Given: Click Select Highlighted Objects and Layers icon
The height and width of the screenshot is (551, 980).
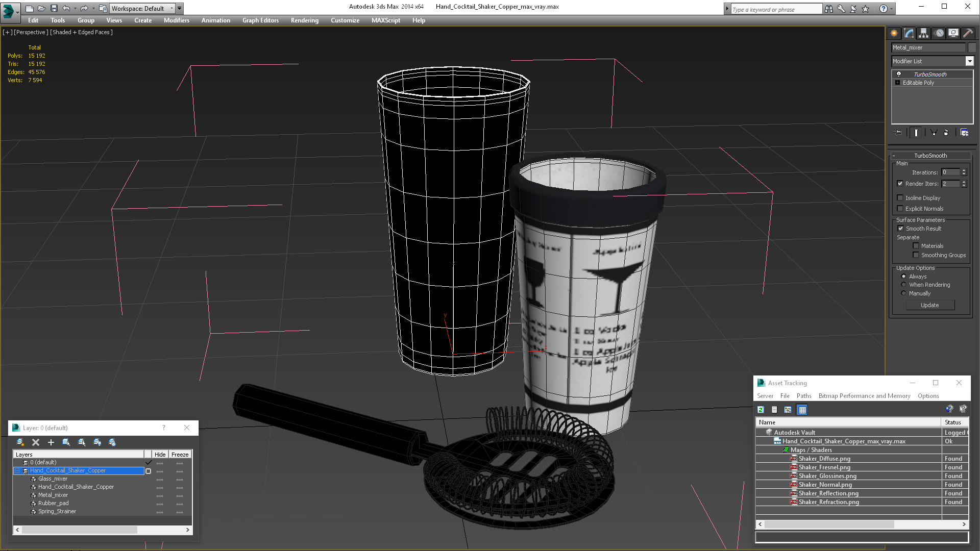Looking at the screenshot, I should point(66,442).
